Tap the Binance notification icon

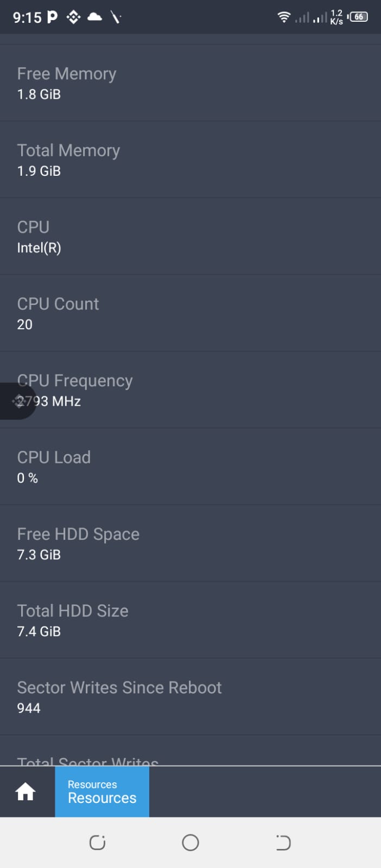pos(73,17)
